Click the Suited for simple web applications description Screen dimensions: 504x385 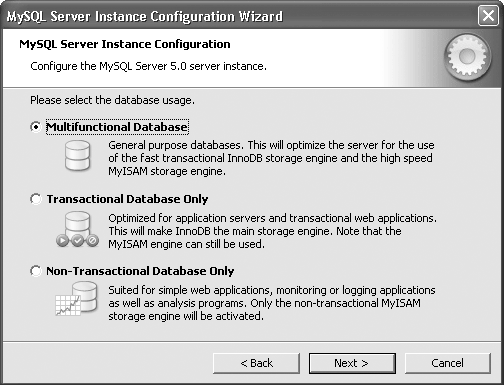[x=272, y=303]
